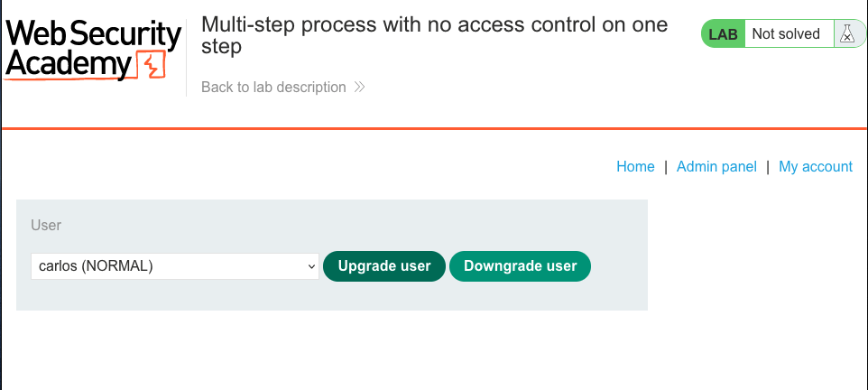Open the Admin panel link
Screen dimensions: 868x390
click(x=716, y=166)
